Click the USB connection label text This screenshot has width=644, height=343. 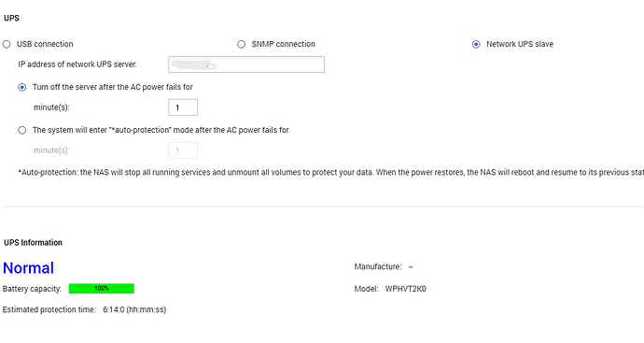45,44
